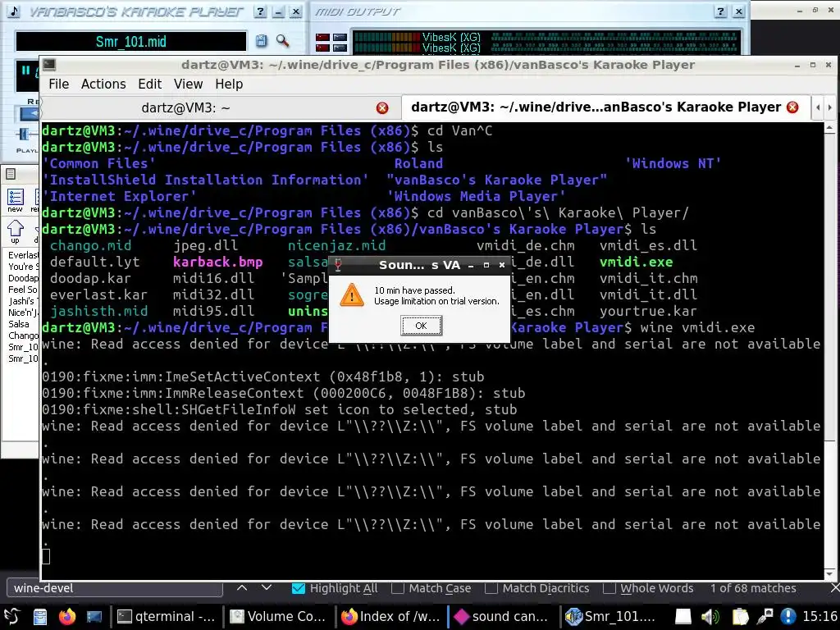Image resolution: width=840 pixels, height=630 pixels.
Task: Click the wine glass icon in dialog title
Action: (337, 265)
